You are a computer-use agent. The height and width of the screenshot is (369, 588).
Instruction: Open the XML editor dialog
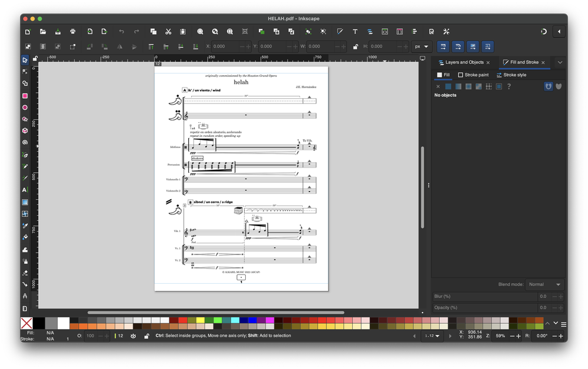point(385,32)
